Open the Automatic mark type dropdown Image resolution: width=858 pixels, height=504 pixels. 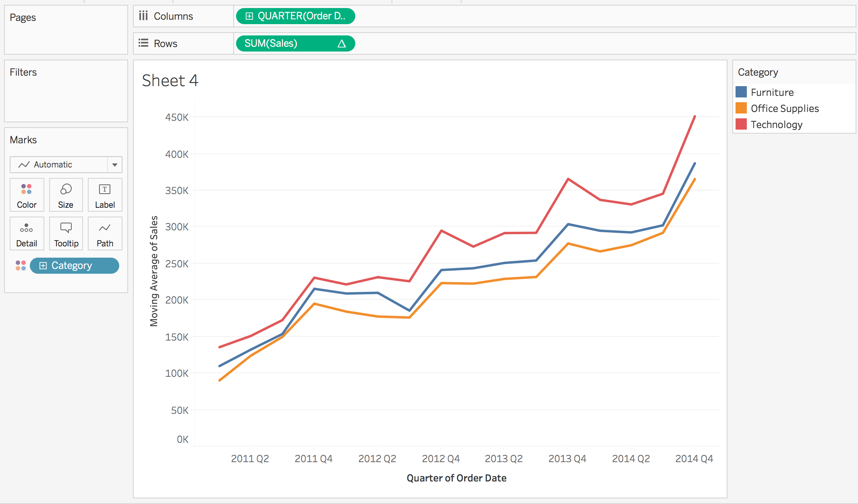[114, 165]
